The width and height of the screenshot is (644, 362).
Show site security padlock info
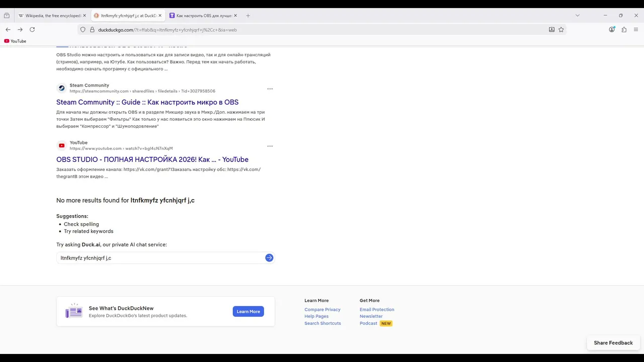tap(92, 30)
